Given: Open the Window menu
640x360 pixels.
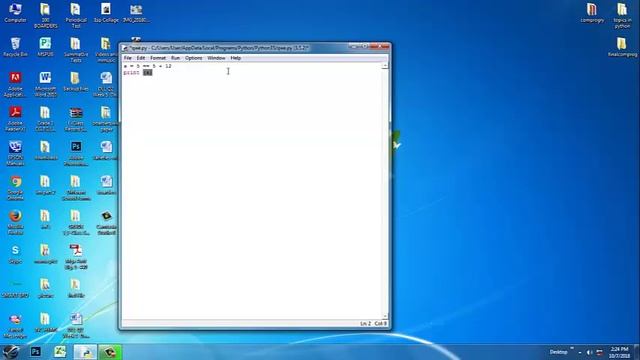Looking at the screenshot, I should pos(216,58).
